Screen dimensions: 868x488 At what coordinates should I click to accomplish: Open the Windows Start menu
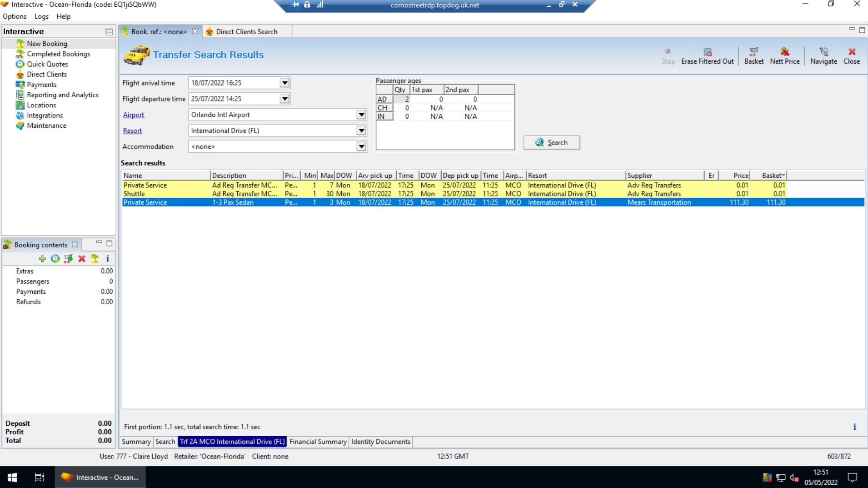12,477
